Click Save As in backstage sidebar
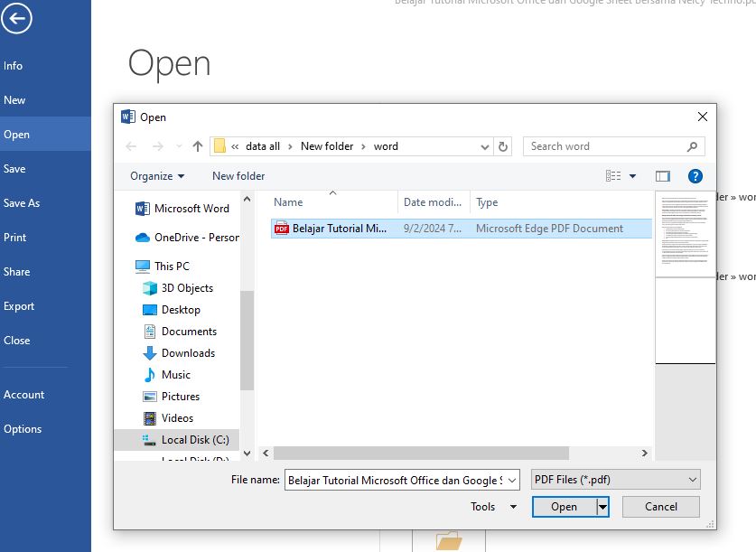This screenshot has width=756, height=552. 22,203
